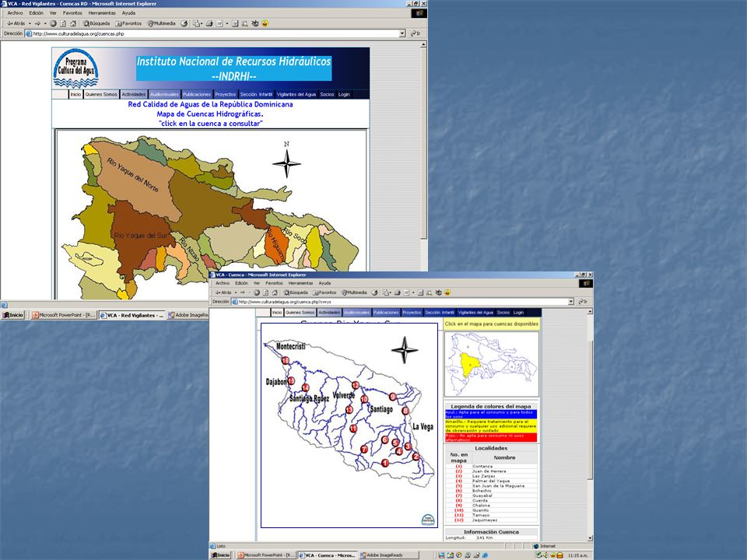Viewport: 747px width, 560px height.
Task: Open Búsqueda search in Cuenca window toolbar
Action: tap(296, 292)
